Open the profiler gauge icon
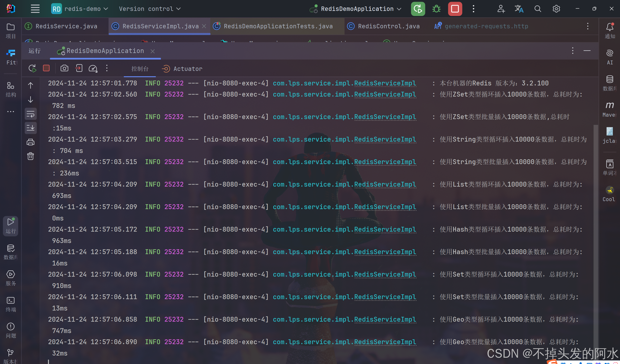 93,68
